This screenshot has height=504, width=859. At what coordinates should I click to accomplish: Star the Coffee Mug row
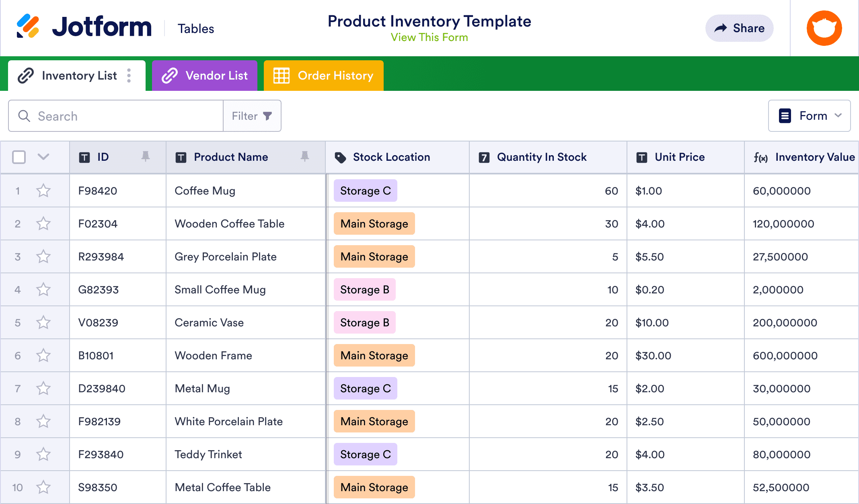coord(43,191)
